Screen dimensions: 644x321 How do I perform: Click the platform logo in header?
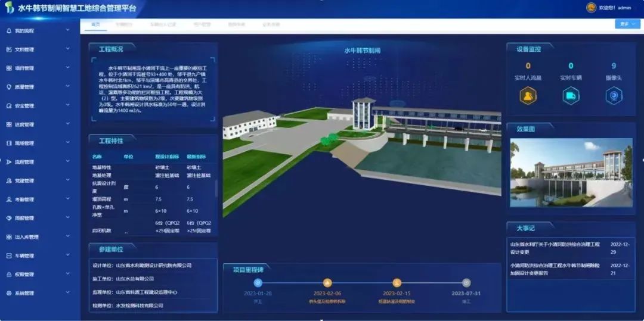tap(10, 8)
